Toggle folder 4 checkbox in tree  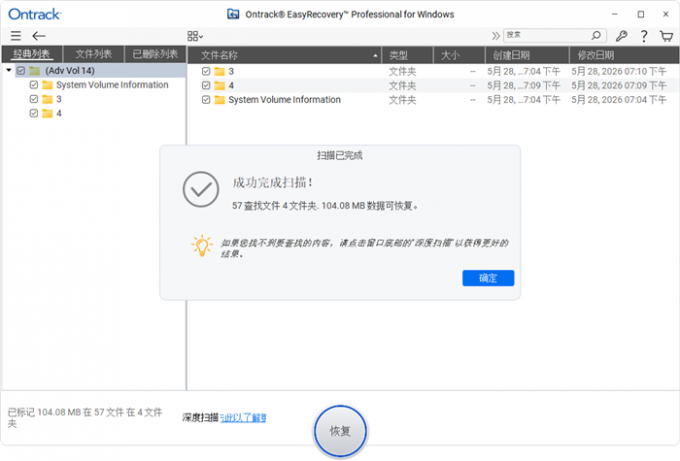click(34, 113)
